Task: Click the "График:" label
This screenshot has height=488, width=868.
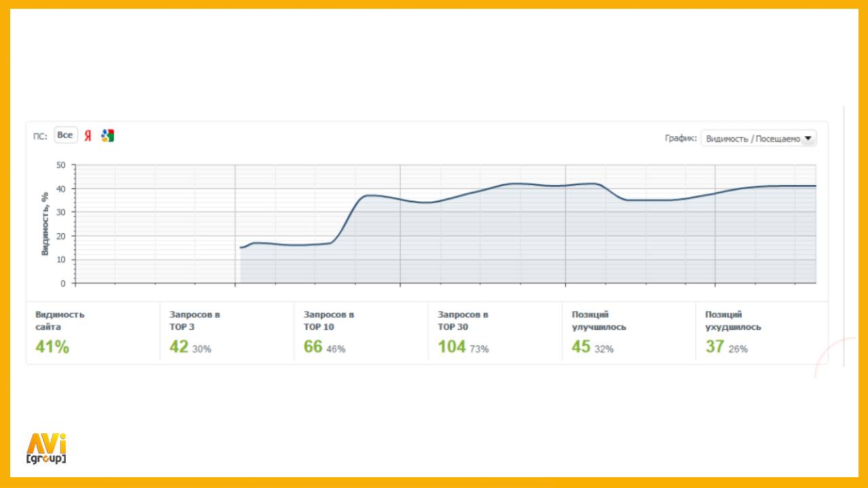Action: click(x=681, y=138)
